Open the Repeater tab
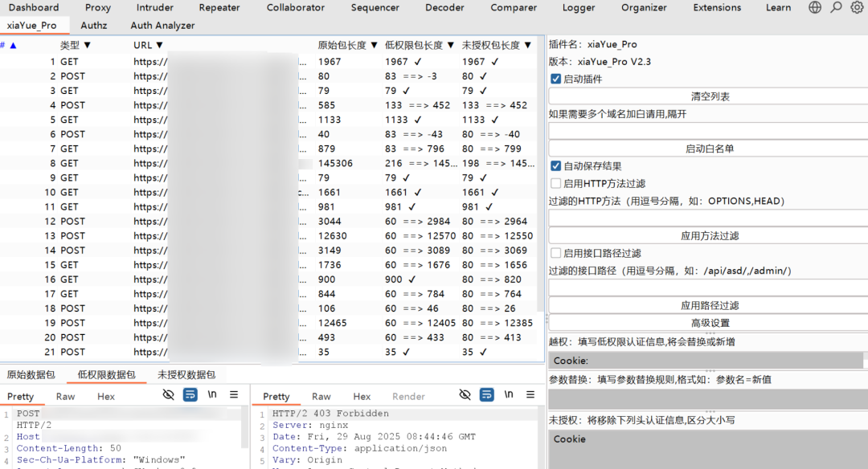Screen dimensions: 868x469 [x=219, y=8]
